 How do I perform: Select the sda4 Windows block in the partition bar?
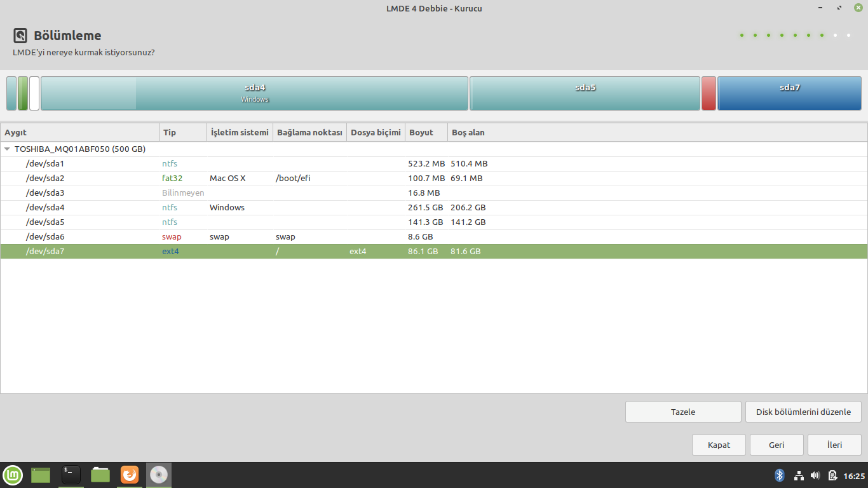pyautogui.click(x=254, y=93)
